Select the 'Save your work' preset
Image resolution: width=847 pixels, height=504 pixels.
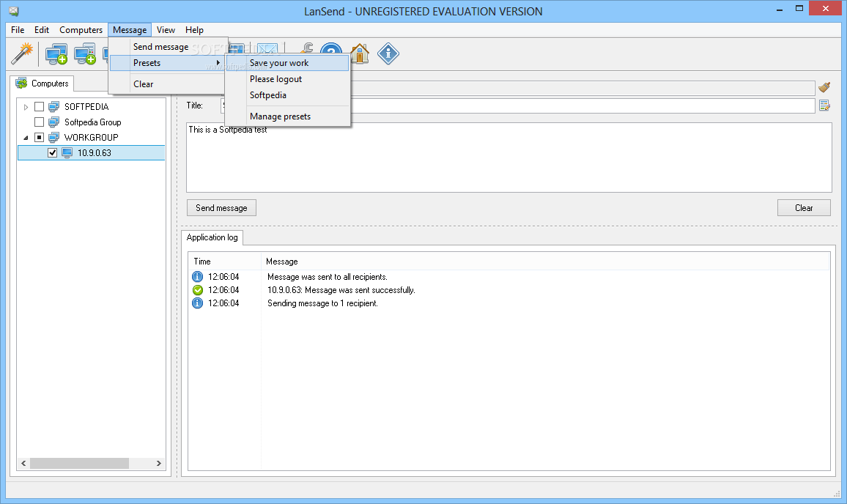(x=287, y=63)
